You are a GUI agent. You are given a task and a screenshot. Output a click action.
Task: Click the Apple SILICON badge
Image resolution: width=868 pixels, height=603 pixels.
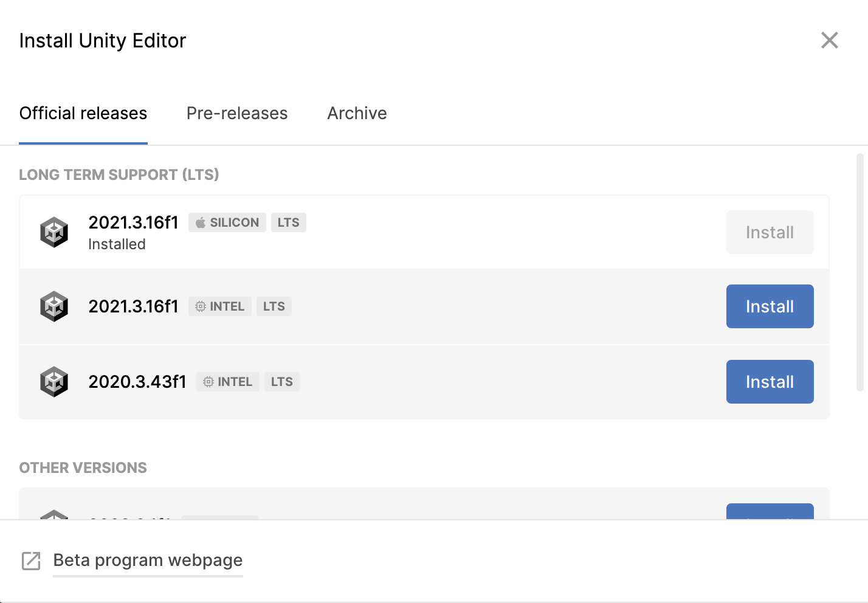[227, 222]
